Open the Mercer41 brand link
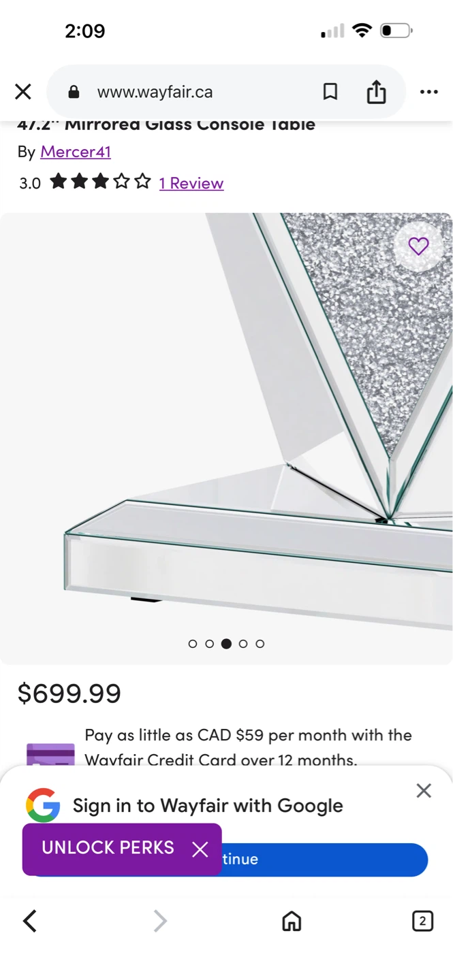 [76, 152]
